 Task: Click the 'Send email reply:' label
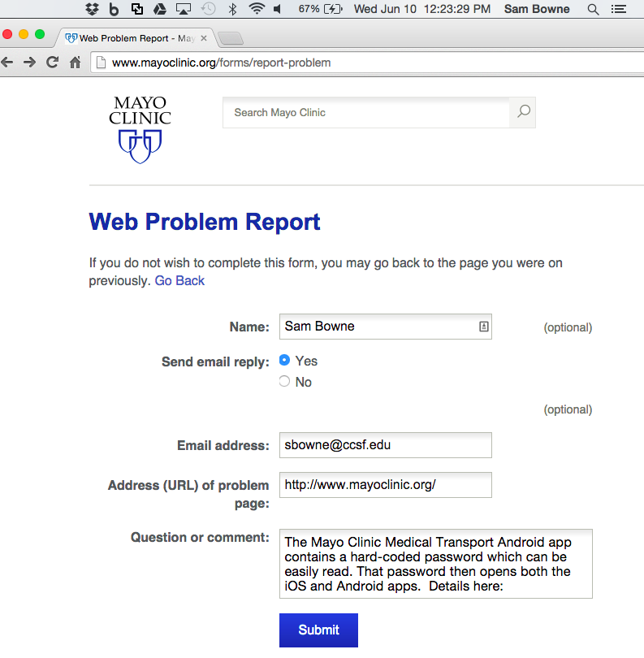pos(215,361)
